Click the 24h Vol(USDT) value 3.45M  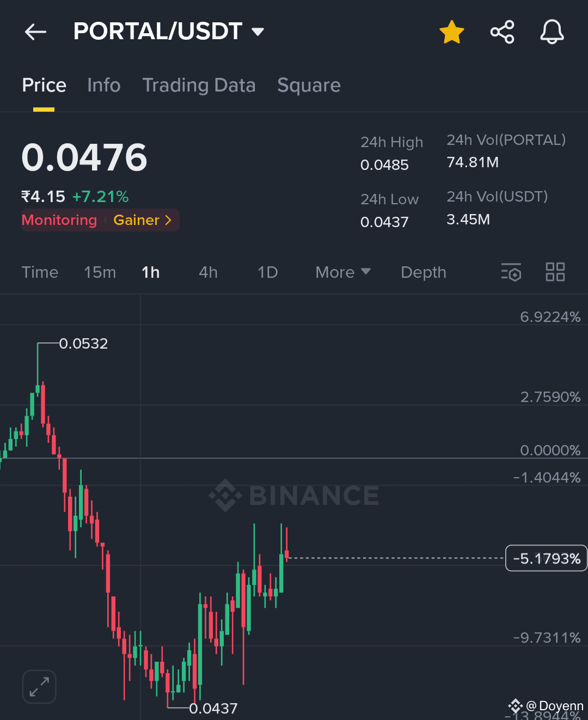click(x=468, y=219)
